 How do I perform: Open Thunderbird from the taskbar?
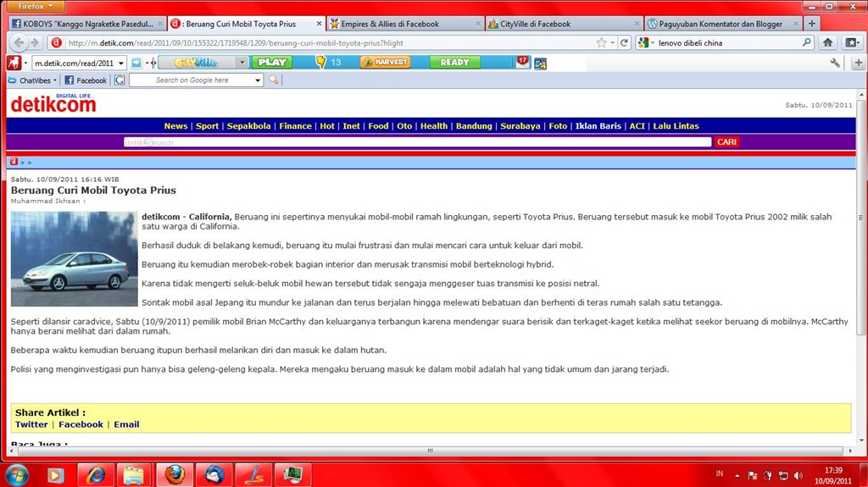coord(214,473)
